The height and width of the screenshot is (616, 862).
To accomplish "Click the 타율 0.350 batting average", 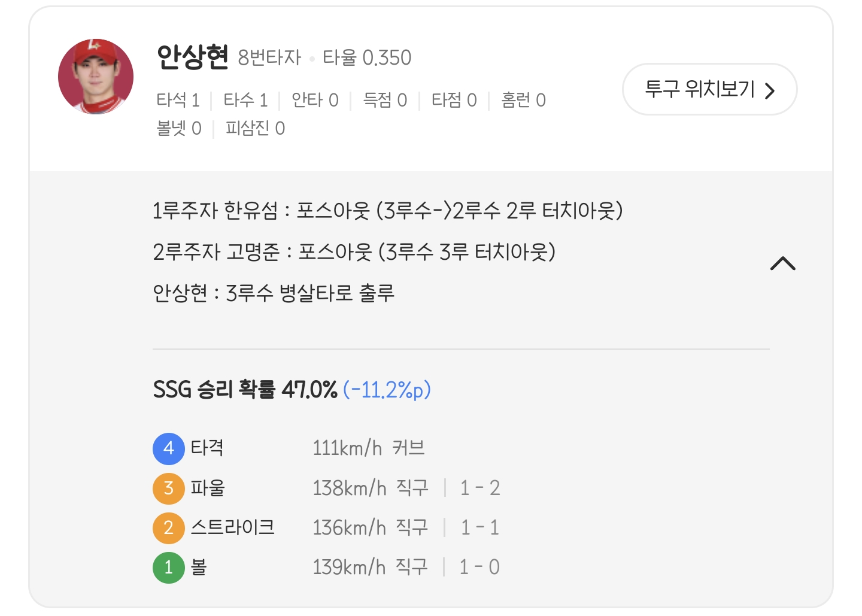I will 367,57.
